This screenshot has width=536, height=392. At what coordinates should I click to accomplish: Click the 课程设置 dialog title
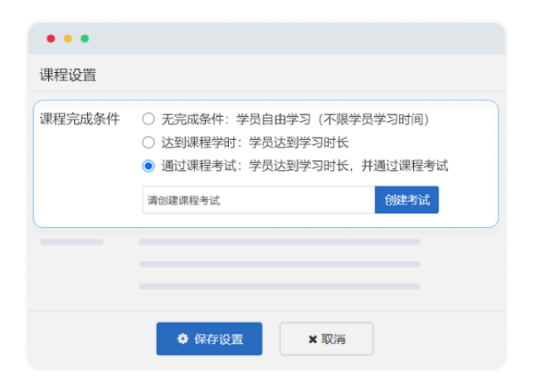(x=68, y=75)
